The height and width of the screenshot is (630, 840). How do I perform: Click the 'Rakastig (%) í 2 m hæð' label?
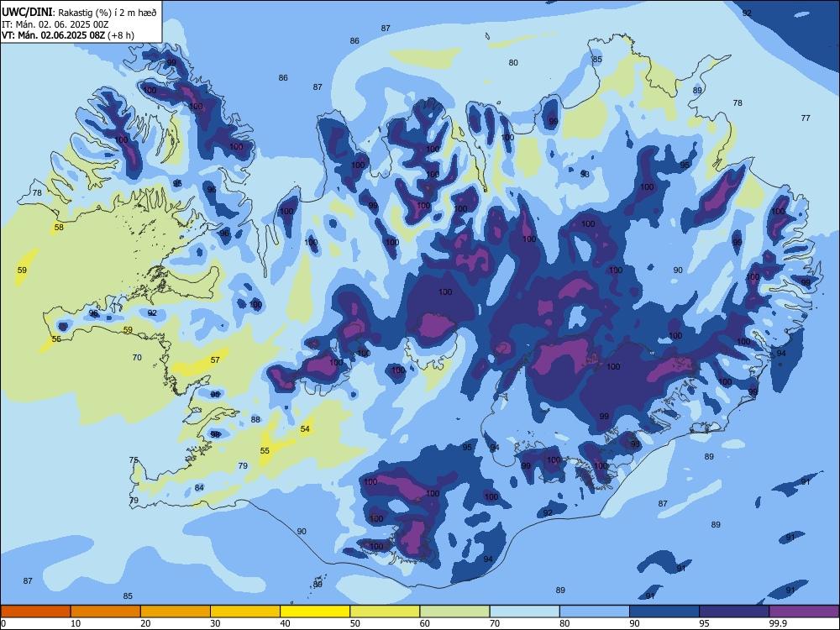point(108,13)
